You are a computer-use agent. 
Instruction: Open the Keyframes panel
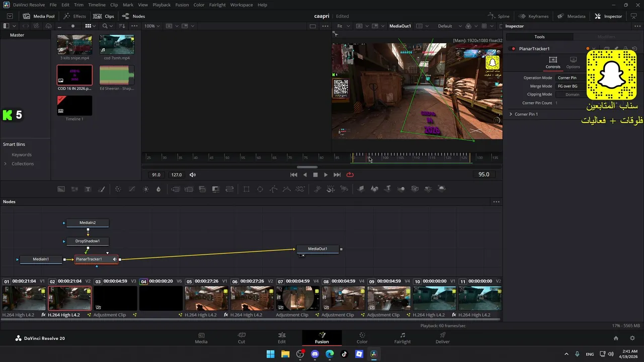[533, 16]
